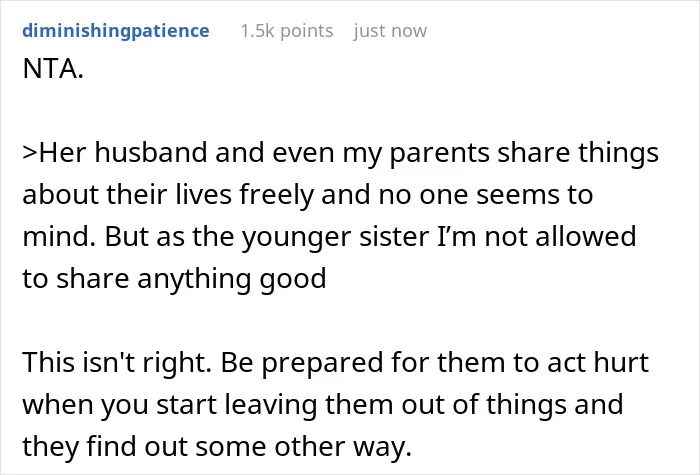
Task: Click the 'just now' timestamp
Action: click(x=390, y=31)
